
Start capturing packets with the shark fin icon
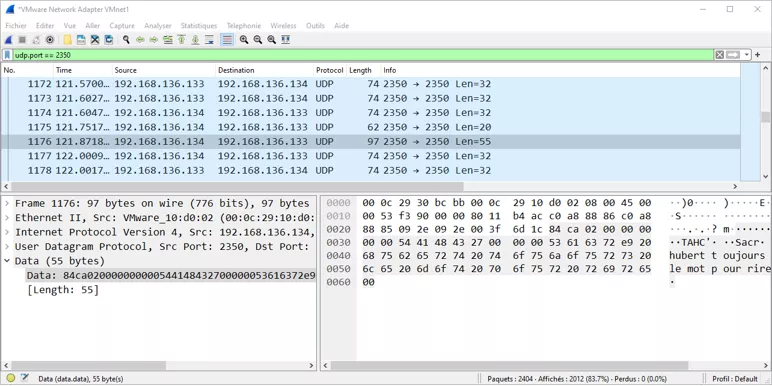[x=8, y=40]
